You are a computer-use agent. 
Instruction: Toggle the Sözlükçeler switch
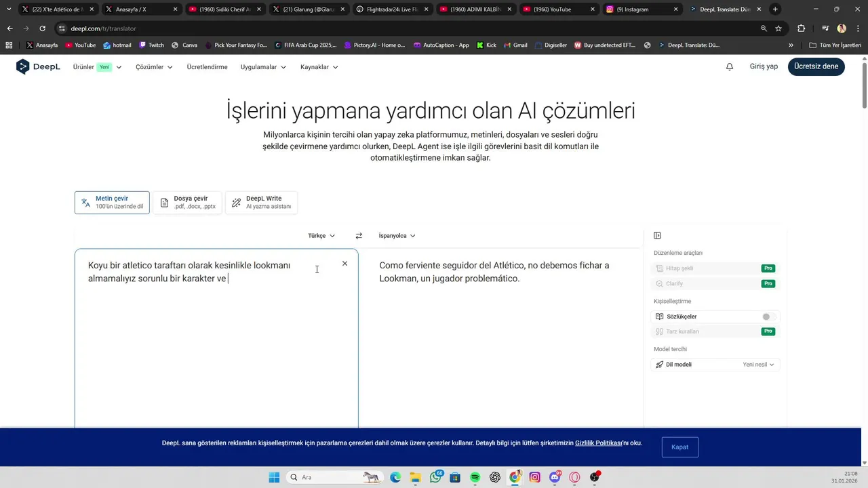click(x=768, y=317)
